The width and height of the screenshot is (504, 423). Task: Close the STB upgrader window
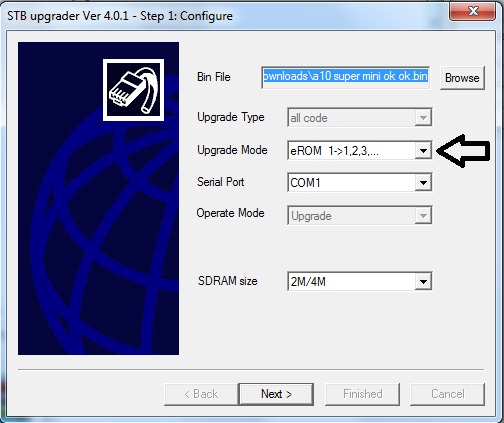click(472, 11)
